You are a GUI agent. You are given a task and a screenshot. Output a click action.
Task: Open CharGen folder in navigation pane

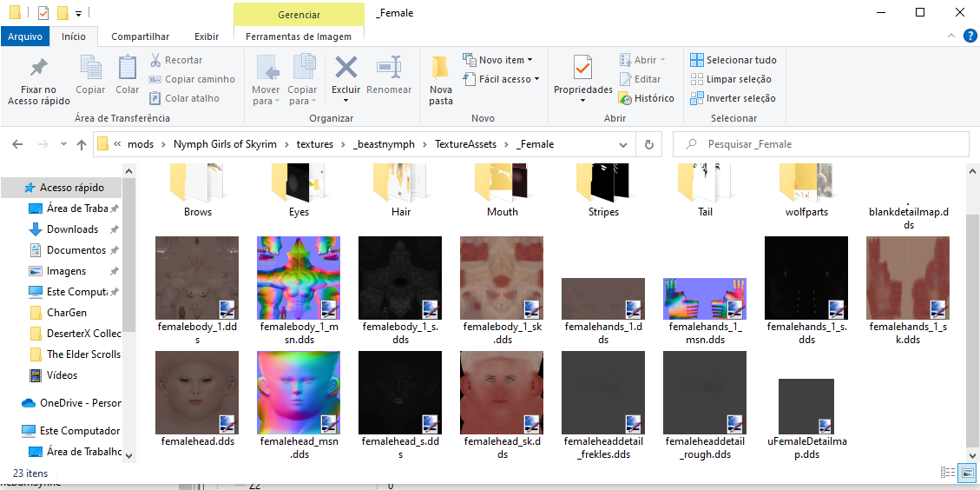point(67,312)
